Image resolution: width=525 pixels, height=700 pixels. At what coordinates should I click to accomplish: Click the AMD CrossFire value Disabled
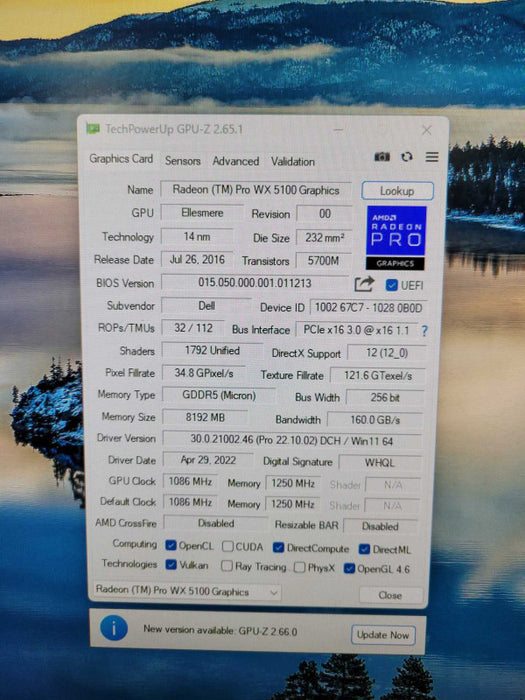pos(216,523)
